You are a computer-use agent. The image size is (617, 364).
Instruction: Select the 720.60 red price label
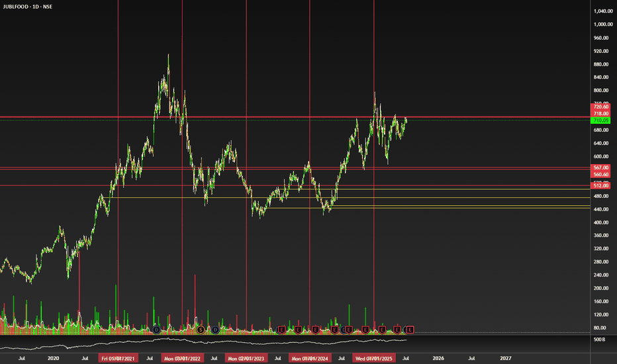[601, 107]
